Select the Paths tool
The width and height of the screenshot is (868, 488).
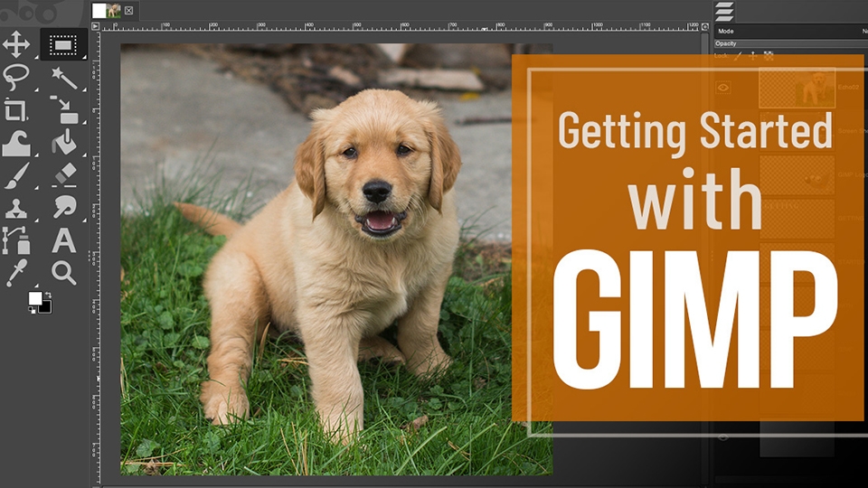click(x=16, y=241)
